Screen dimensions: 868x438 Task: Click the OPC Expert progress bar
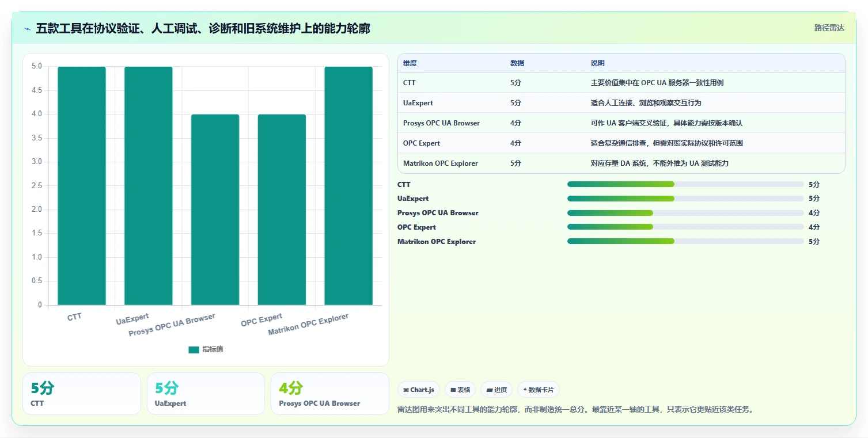[x=685, y=227]
